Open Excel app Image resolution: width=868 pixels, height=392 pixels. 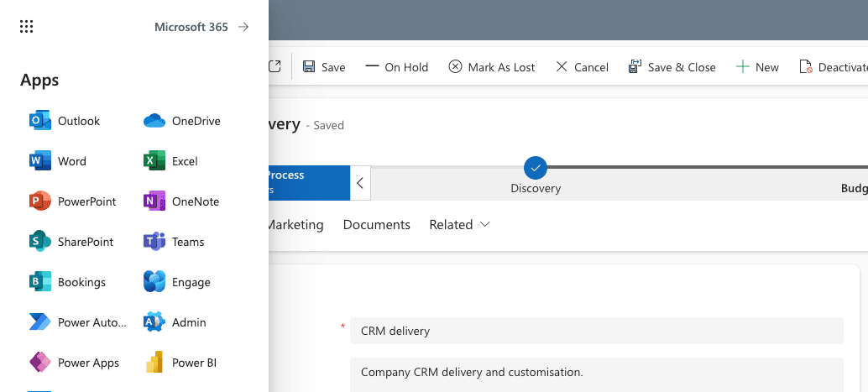(x=170, y=161)
